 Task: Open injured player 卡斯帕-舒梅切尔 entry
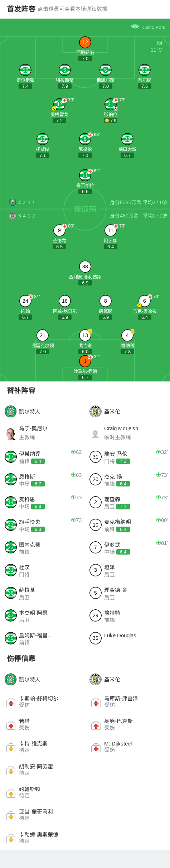(x=42, y=702)
